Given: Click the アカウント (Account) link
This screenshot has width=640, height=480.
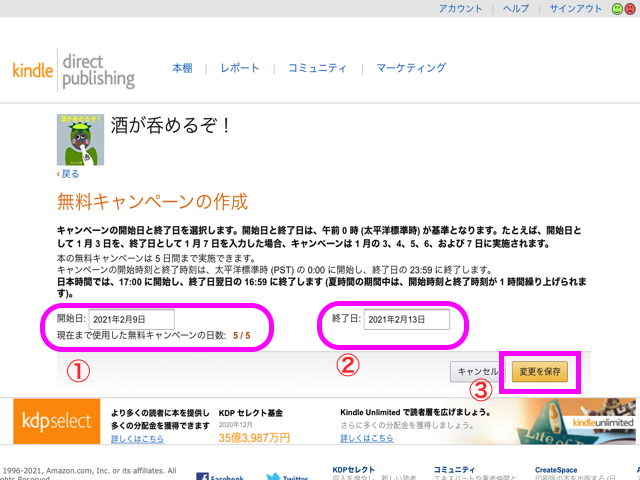Looking at the screenshot, I should pyautogui.click(x=460, y=9).
